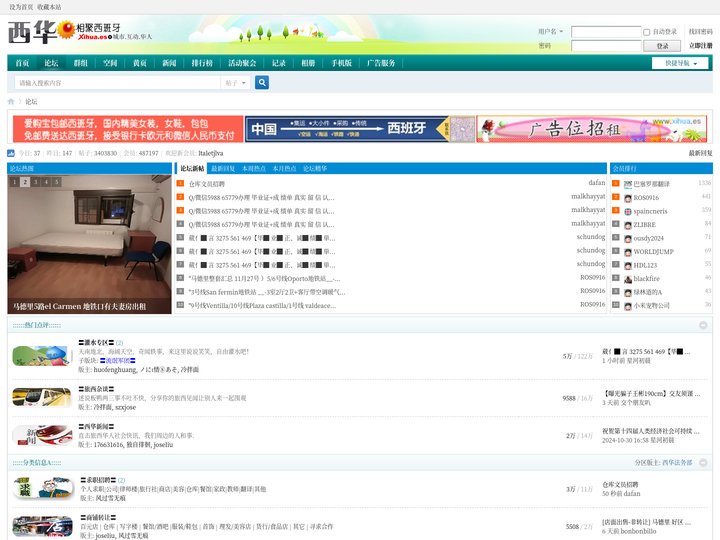Click the avatar of member ZLIBRE
Screen dimensions: 720x540
[628, 225]
